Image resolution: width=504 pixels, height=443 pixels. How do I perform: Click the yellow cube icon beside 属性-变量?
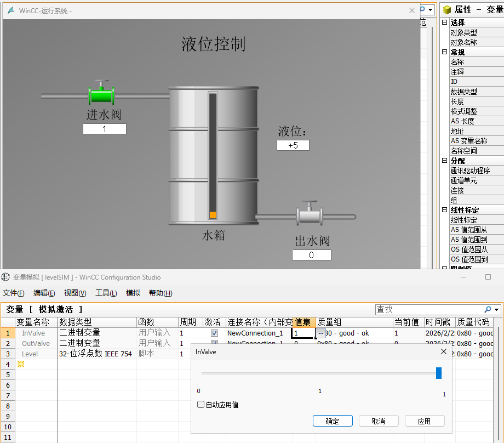click(448, 9)
